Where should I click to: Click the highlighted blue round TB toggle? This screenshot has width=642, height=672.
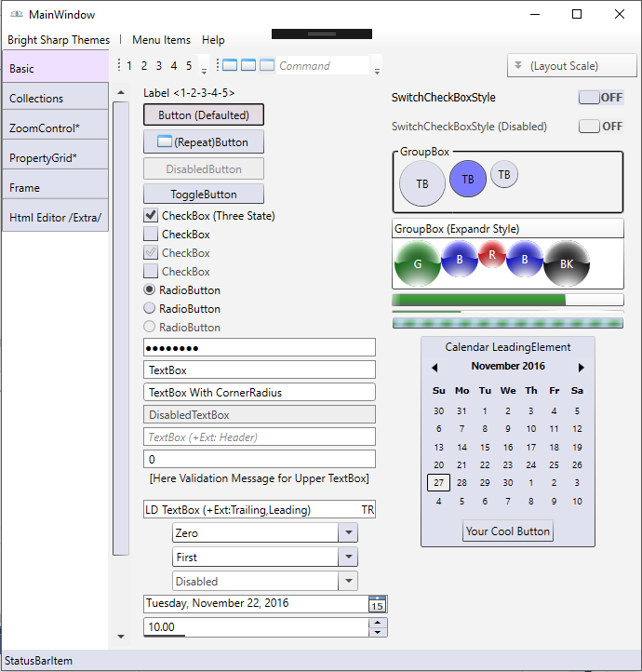pyautogui.click(x=468, y=179)
